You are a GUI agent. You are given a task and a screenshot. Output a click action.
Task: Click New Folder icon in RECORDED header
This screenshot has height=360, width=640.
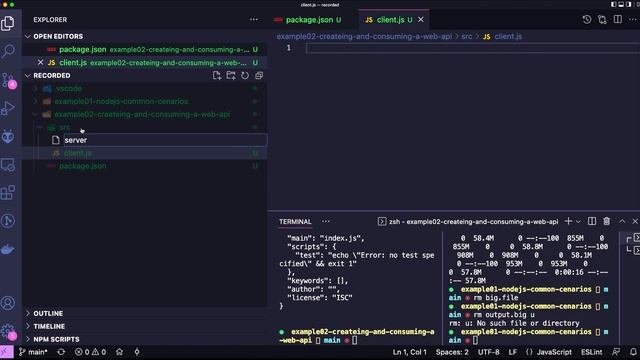(x=231, y=76)
